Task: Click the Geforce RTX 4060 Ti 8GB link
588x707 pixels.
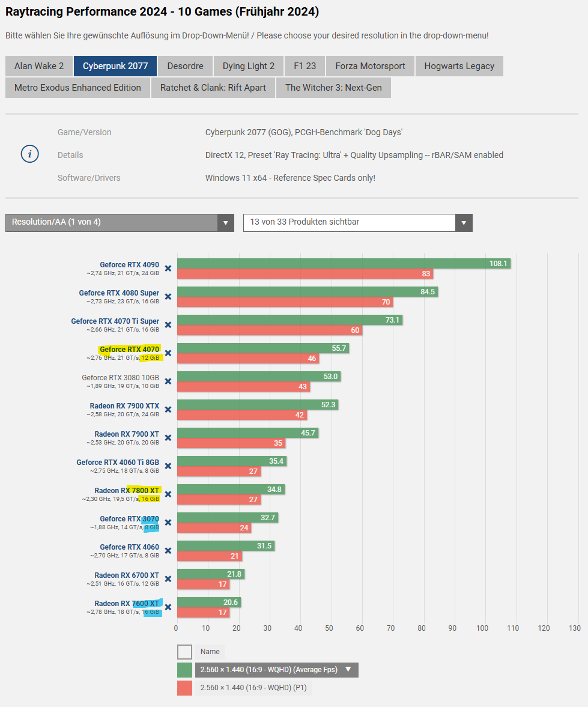Action: pos(118,462)
